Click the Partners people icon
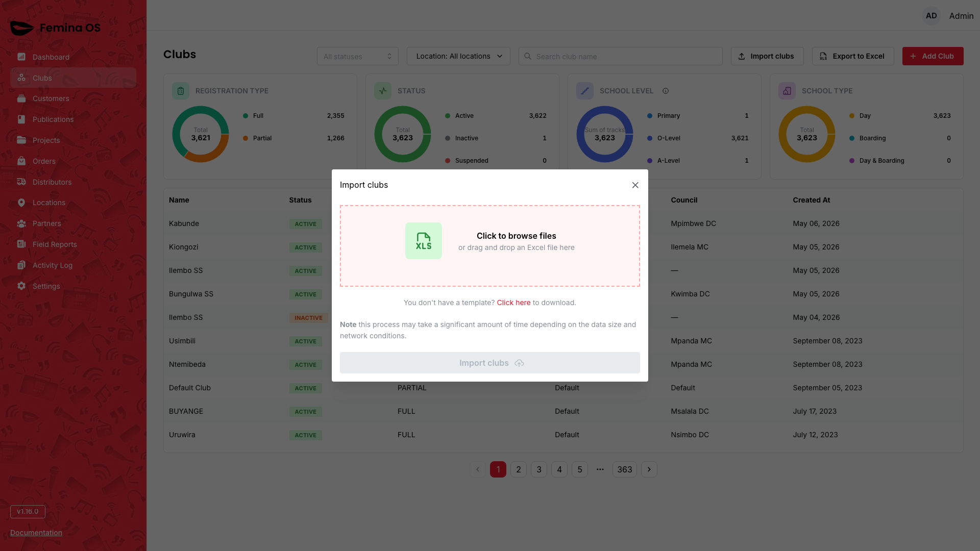 point(21,223)
